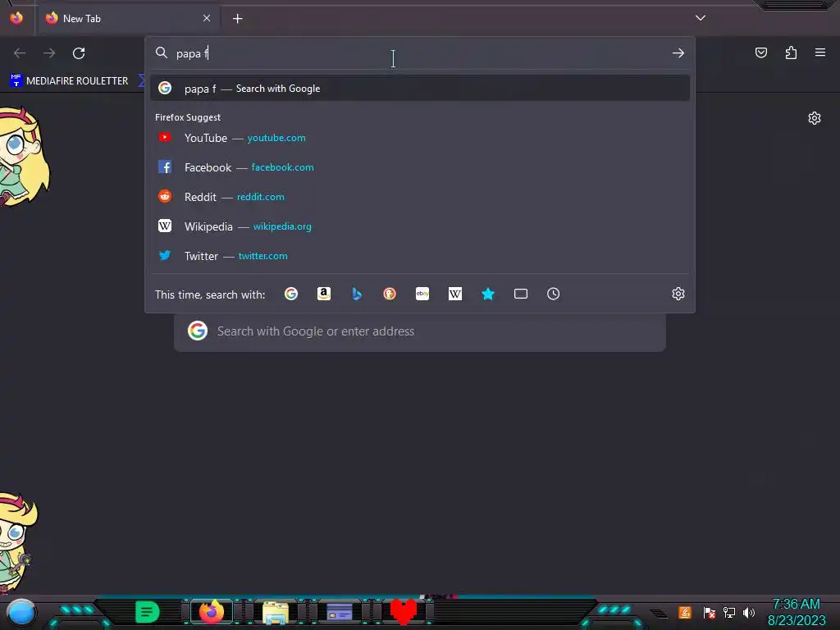Viewport: 840px width, 630px height.
Task: Open a new tab with plus button
Action: [x=237, y=19]
